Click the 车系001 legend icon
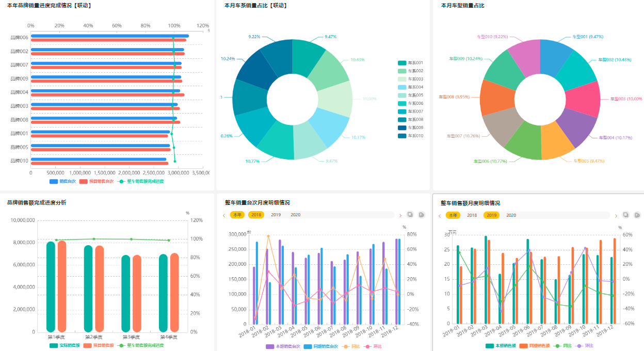The width and height of the screenshot is (644, 351). 402,62
